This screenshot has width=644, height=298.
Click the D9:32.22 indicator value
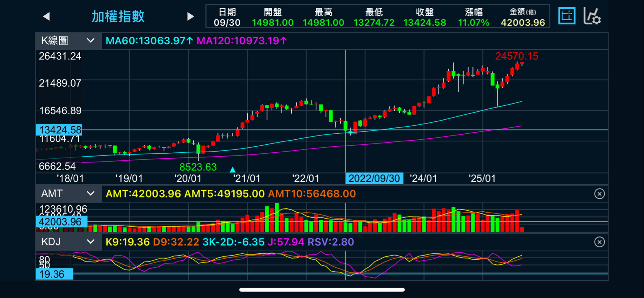tap(176, 242)
